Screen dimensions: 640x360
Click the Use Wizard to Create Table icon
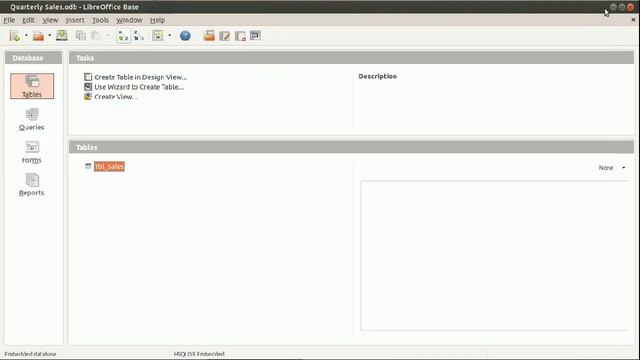[x=88, y=87]
